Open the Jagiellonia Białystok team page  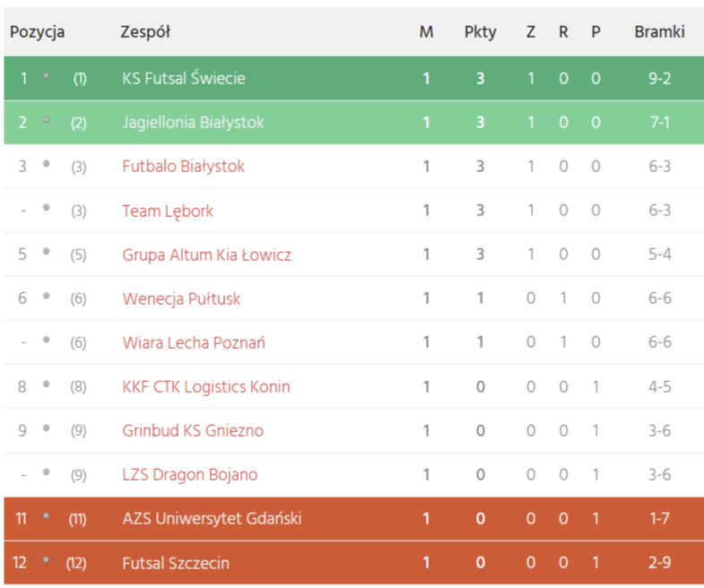pyautogui.click(x=193, y=122)
